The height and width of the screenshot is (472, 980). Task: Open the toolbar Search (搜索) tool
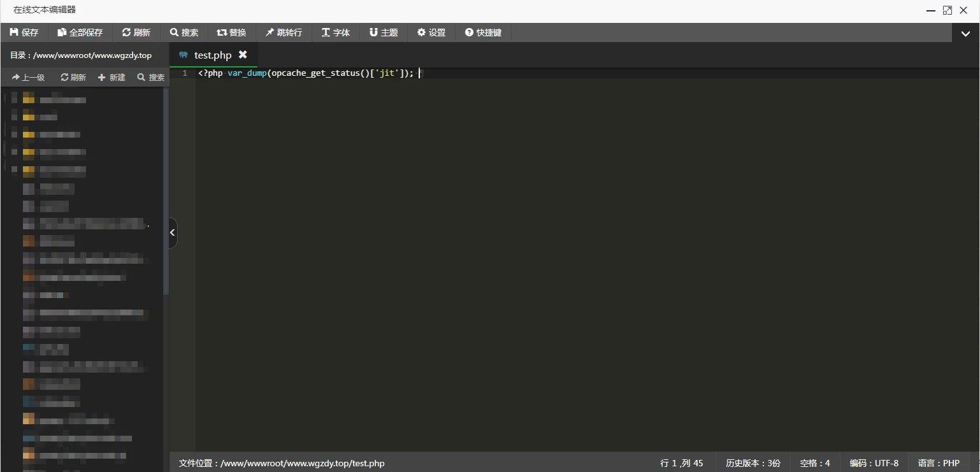[x=184, y=32]
